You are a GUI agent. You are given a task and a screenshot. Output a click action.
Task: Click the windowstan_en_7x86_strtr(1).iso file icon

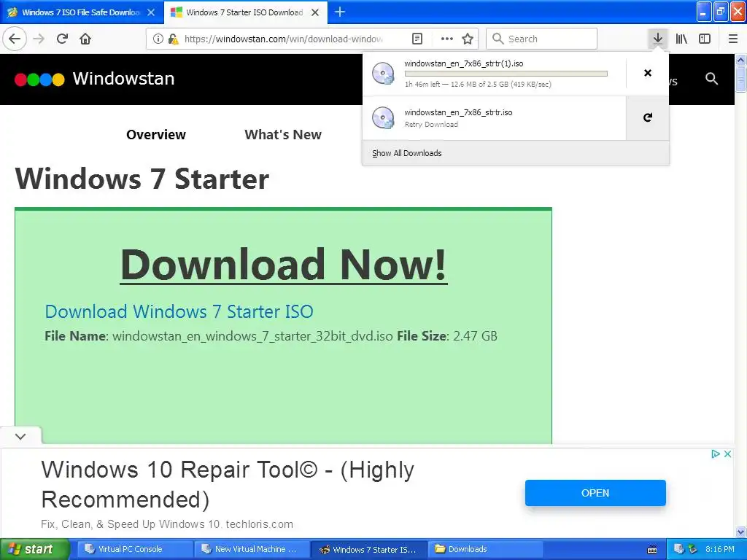383,74
